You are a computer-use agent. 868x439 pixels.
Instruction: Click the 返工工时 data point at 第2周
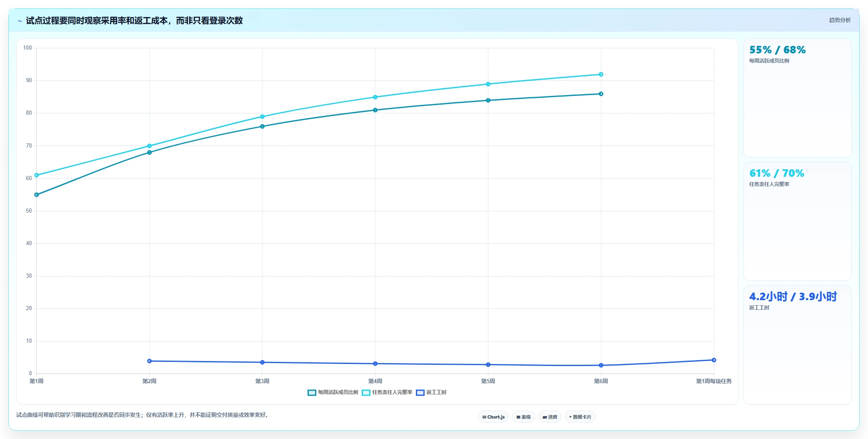[150, 361]
